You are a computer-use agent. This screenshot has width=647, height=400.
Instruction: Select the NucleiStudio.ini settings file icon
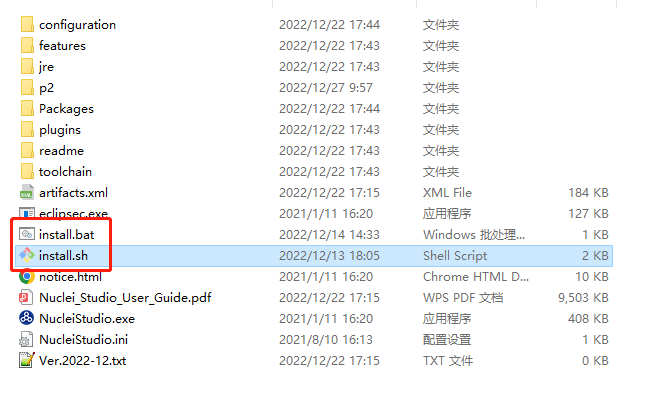coord(27,339)
